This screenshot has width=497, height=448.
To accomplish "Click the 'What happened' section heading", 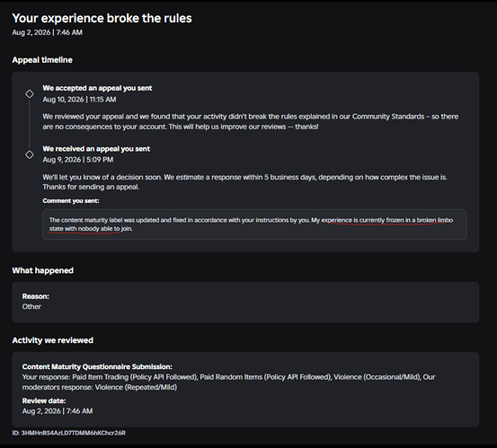I will [x=43, y=270].
